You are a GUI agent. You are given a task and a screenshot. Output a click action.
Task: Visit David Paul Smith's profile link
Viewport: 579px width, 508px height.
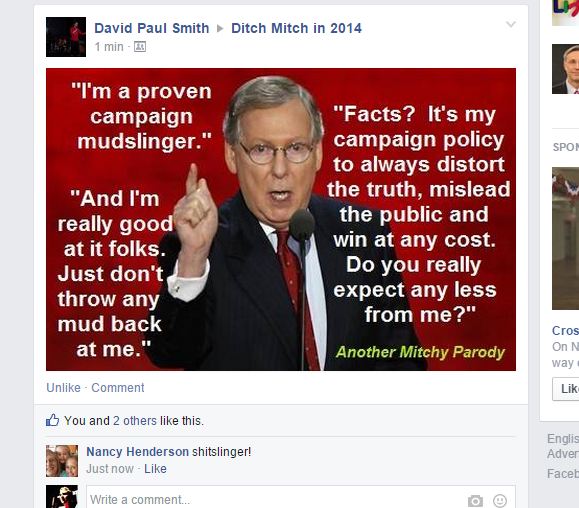[x=151, y=28]
